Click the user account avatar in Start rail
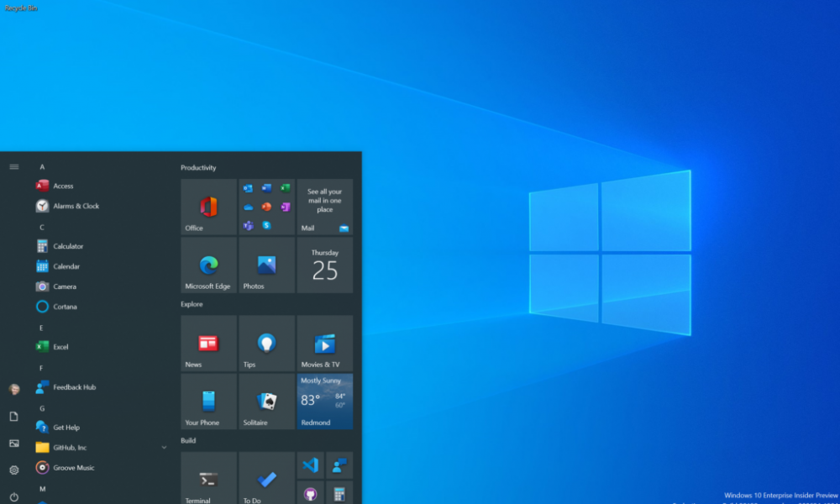Screen dimensions: 840x504 [x=14, y=390]
